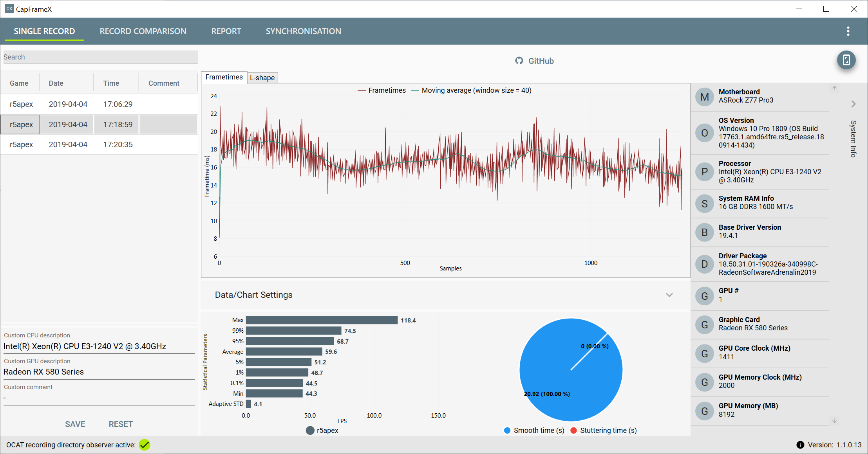Screen dimensions: 868x454
Task: Click the GitHub octocat icon
Action: coord(519,61)
